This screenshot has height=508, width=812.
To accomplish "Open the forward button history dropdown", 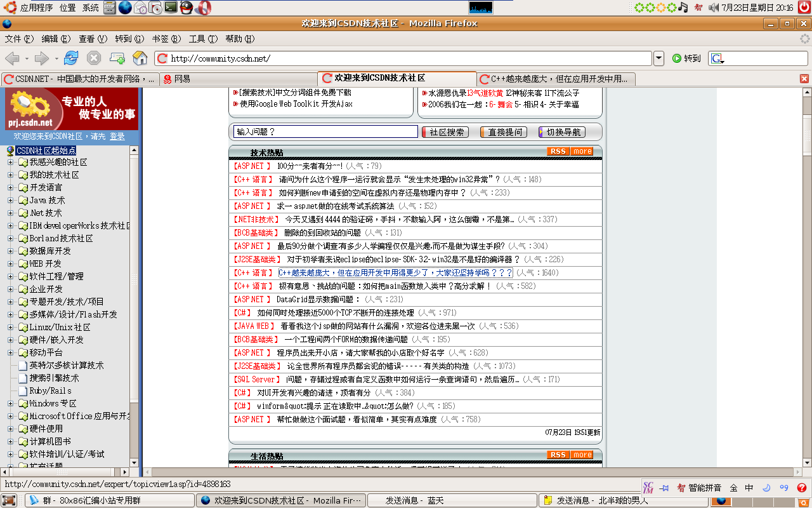I will click(56, 59).
